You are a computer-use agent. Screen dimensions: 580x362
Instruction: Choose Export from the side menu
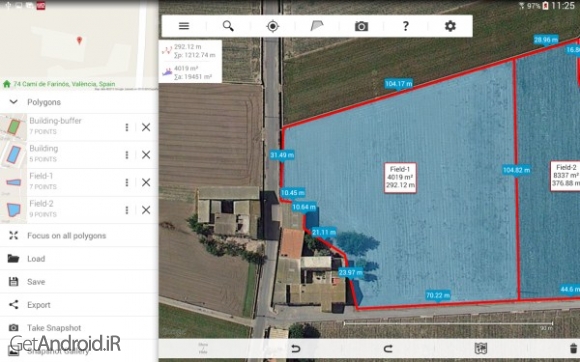tap(79, 305)
